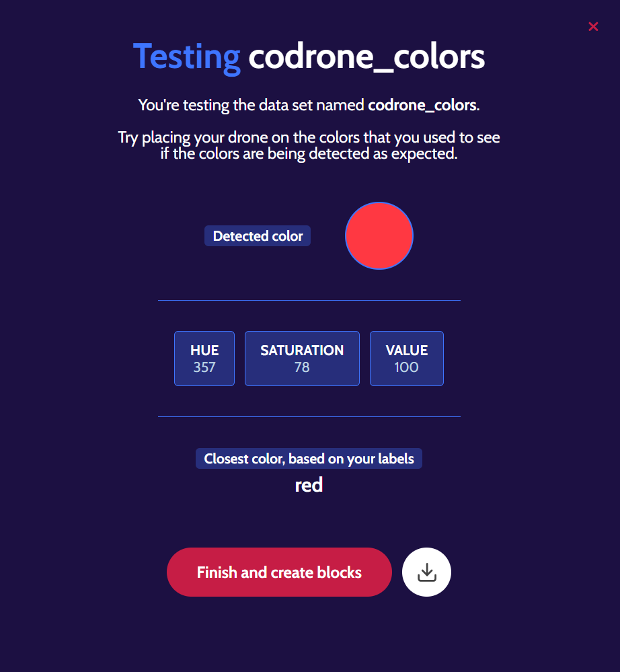Image resolution: width=620 pixels, height=672 pixels.
Task: Click the divider line below detected color
Action: point(309,300)
